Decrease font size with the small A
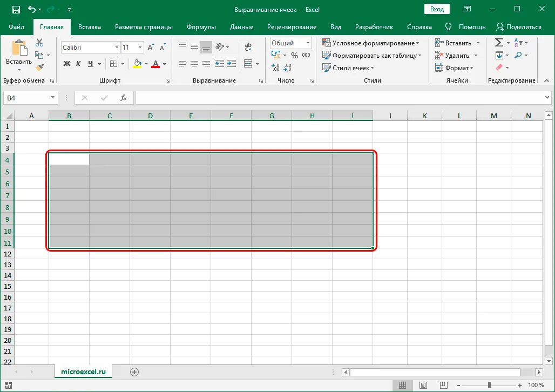Viewport: 555px width, 392px height. pyautogui.click(x=163, y=48)
